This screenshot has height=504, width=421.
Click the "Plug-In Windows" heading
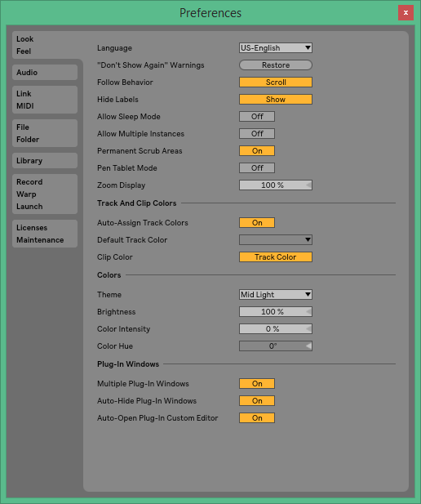(x=128, y=364)
